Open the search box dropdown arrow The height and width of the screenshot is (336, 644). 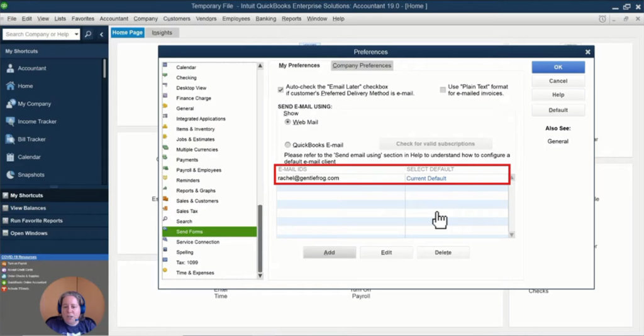pos(76,35)
